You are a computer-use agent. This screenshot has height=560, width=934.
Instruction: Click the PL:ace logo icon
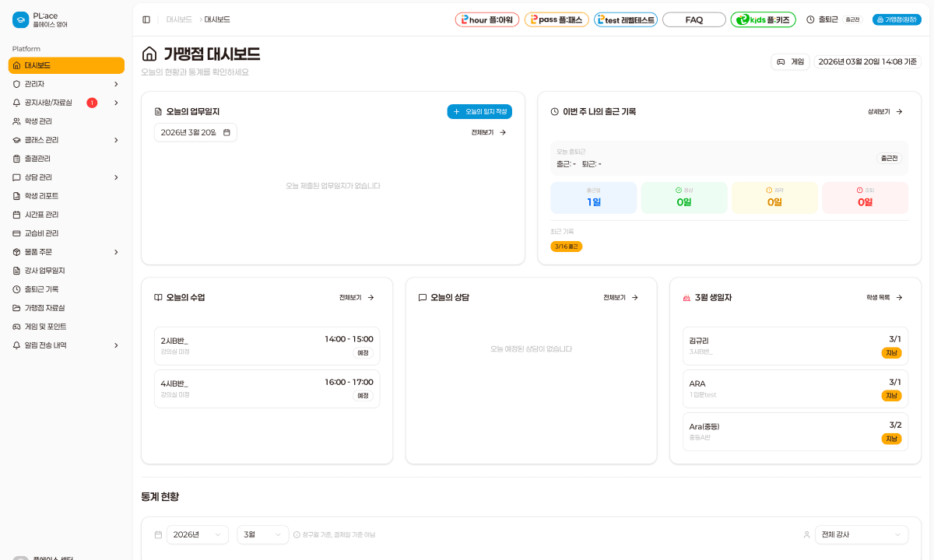[x=20, y=20]
